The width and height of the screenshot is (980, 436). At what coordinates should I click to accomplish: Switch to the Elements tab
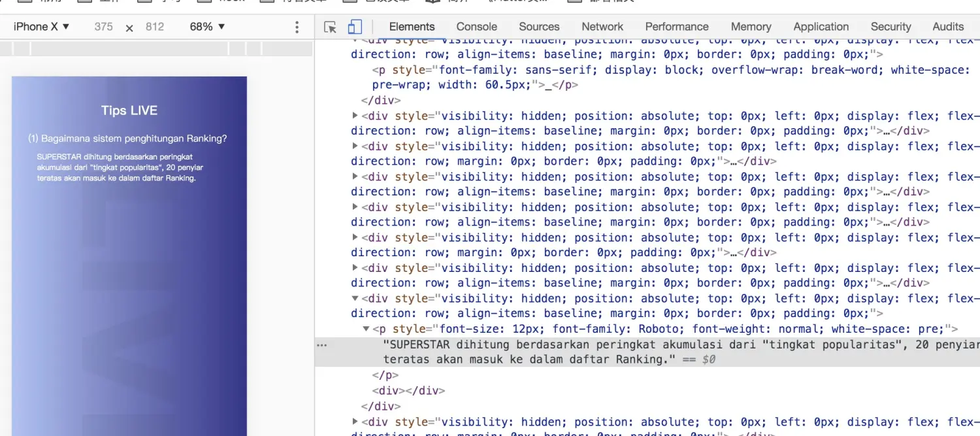pyautogui.click(x=412, y=27)
